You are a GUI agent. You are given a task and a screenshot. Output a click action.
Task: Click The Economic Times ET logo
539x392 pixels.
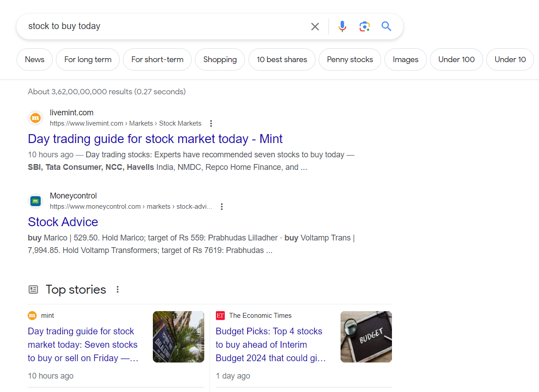point(220,316)
